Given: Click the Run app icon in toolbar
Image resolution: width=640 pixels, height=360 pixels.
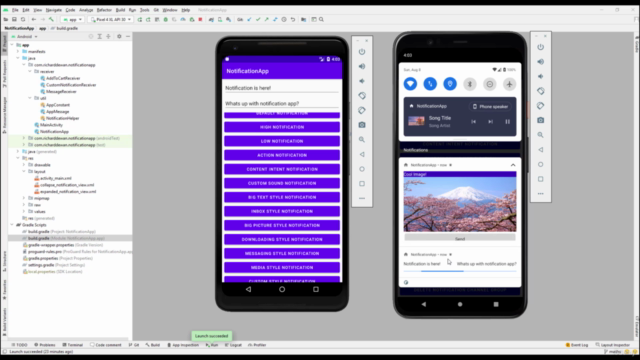Looking at the screenshot, I should [x=140, y=19].
